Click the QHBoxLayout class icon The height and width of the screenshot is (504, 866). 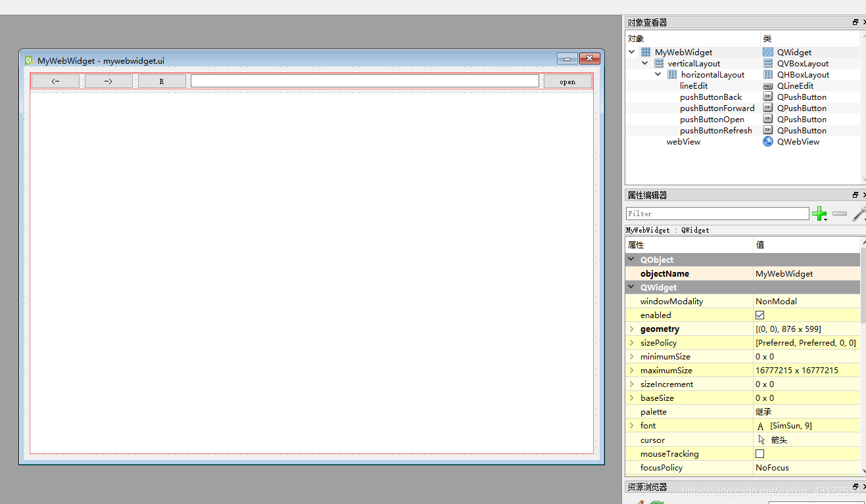pyautogui.click(x=768, y=74)
